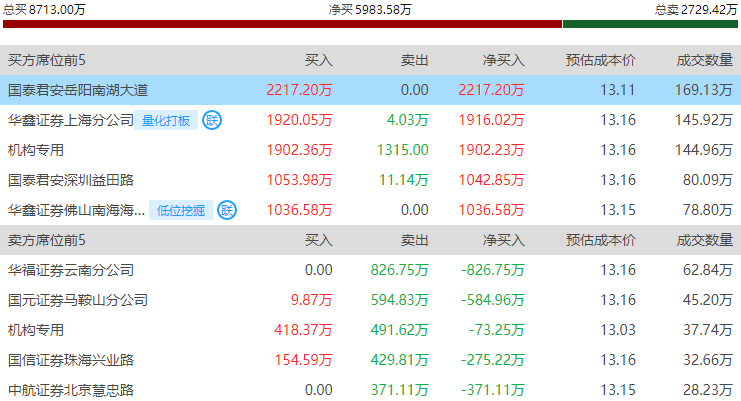Image resolution: width=741 pixels, height=401 pixels.
Task: Click 成交数量 header in buyer table
Action: pos(705,60)
